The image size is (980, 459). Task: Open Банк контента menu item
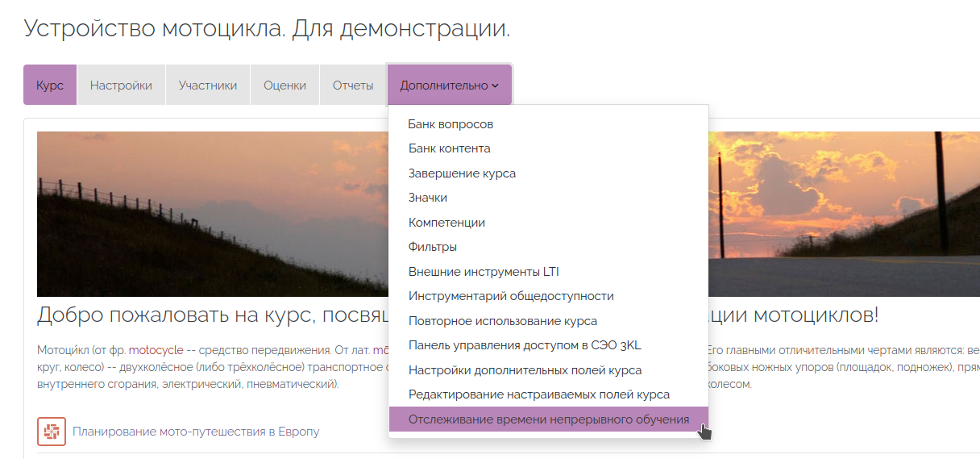coord(449,148)
